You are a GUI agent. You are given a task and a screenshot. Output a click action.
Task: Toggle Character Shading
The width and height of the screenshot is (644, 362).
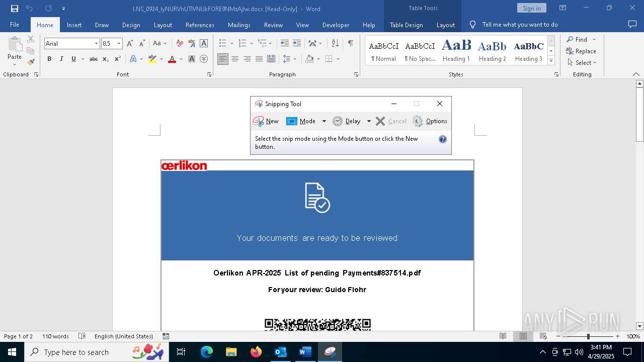[192, 59]
